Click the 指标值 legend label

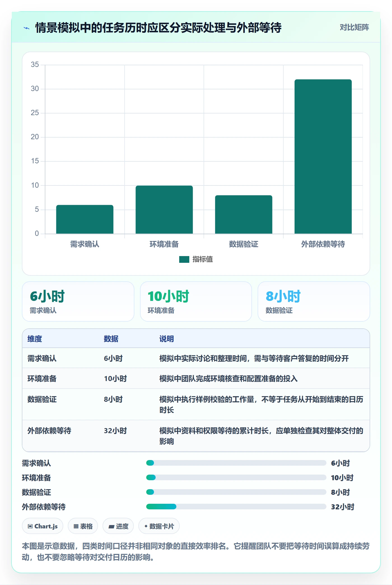(202, 259)
